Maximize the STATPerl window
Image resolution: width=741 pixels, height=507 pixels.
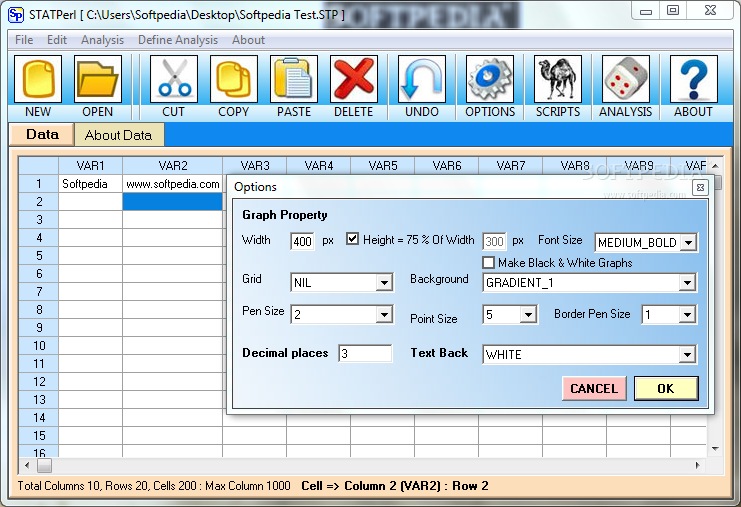tap(673, 10)
